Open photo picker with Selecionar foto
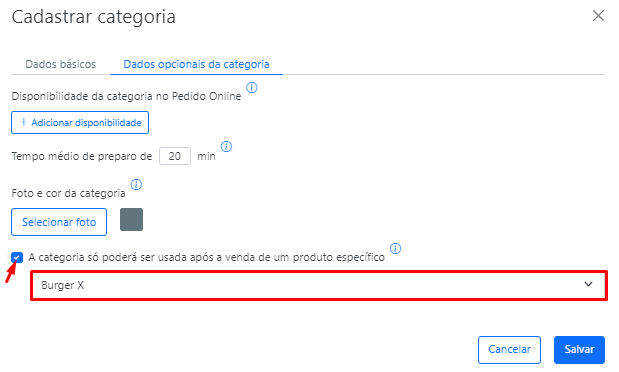Viewport: 619px width, 372px height. point(59,222)
